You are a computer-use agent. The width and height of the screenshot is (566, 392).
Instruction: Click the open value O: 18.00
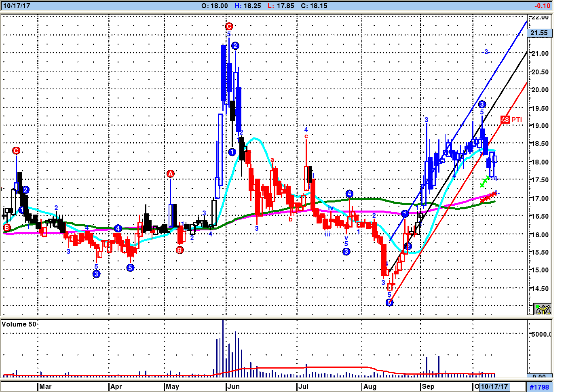pyautogui.click(x=215, y=6)
